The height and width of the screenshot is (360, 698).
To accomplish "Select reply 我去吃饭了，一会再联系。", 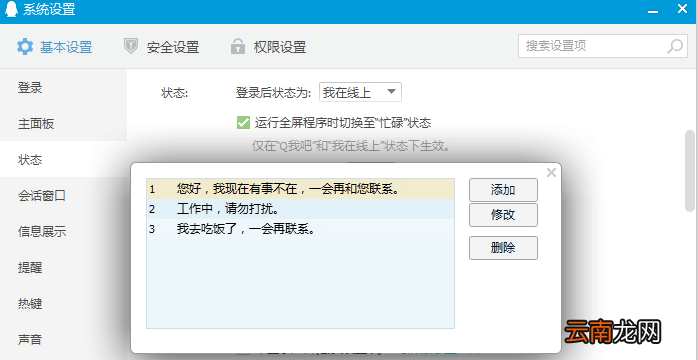I will (x=300, y=230).
